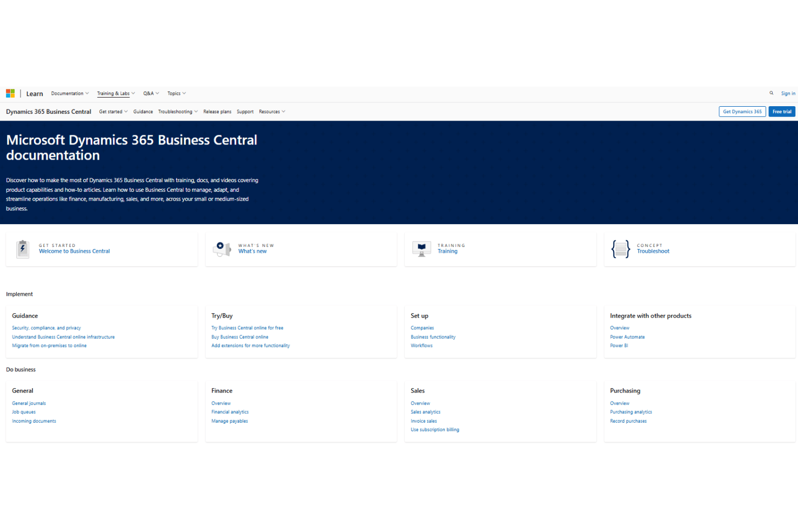Open Overview under Purchasing
The image size is (798, 532).
click(x=620, y=403)
